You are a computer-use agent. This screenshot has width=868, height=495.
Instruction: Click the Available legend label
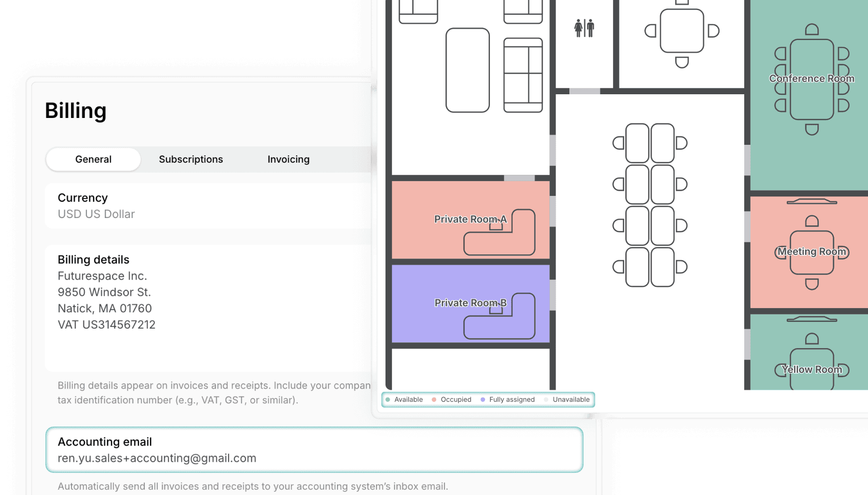409,400
